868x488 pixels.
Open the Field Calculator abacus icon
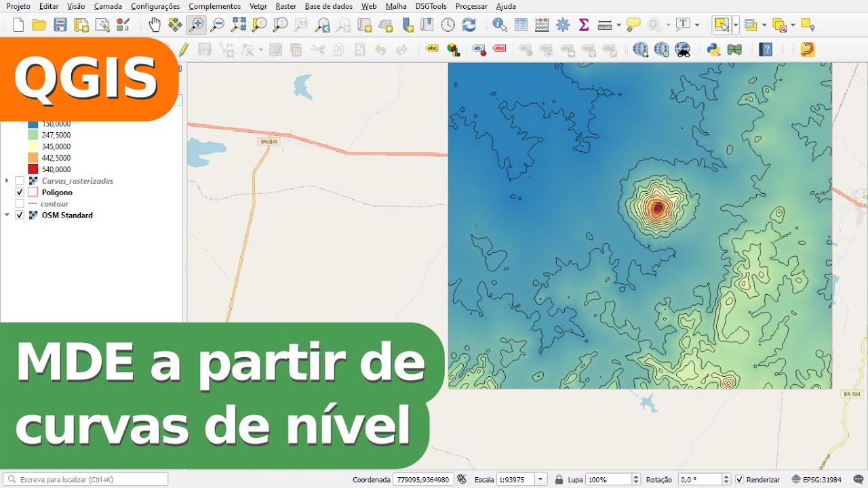(542, 26)
